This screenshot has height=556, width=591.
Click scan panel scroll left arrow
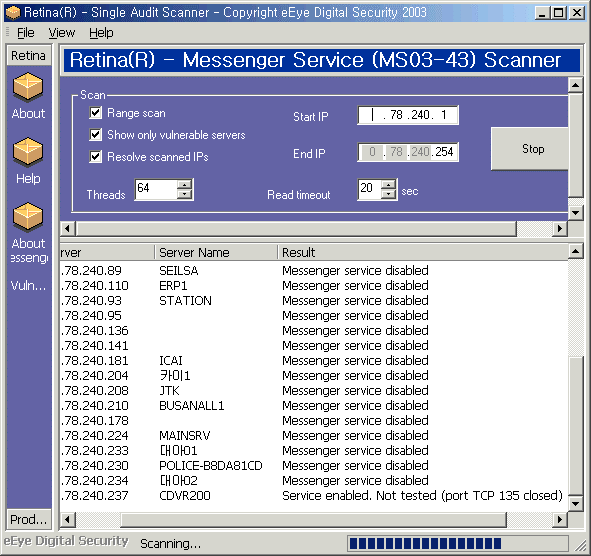[67, 228]
